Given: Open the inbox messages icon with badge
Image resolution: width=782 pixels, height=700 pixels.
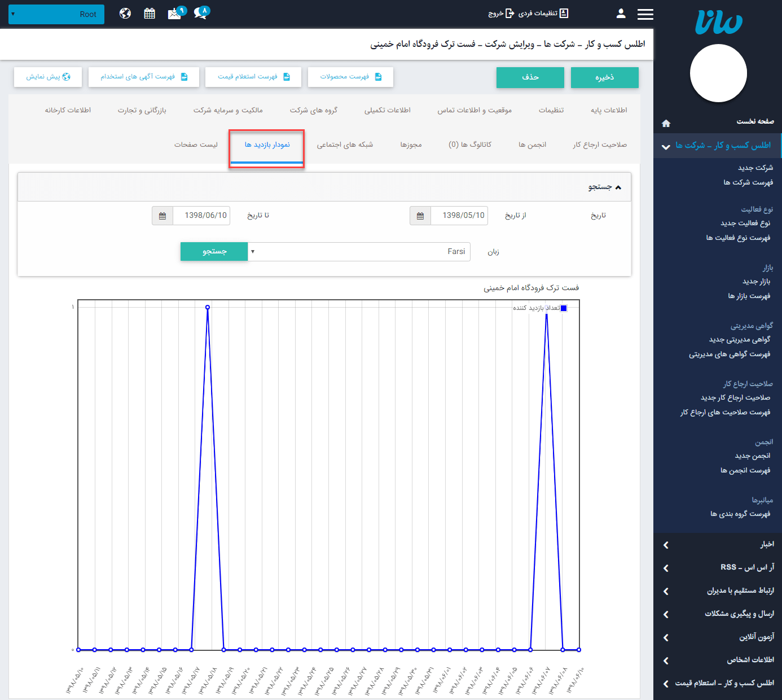Looking at the screenshot, I should [x=175, y=14].
